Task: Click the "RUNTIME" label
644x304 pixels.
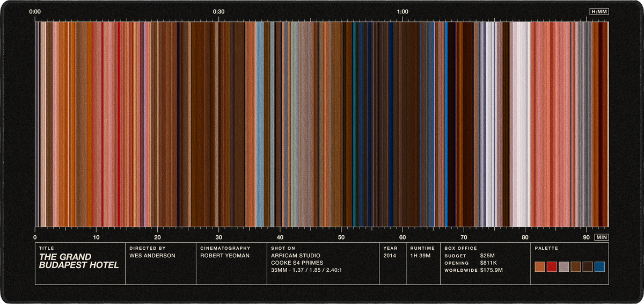Action: coord(422,248)
